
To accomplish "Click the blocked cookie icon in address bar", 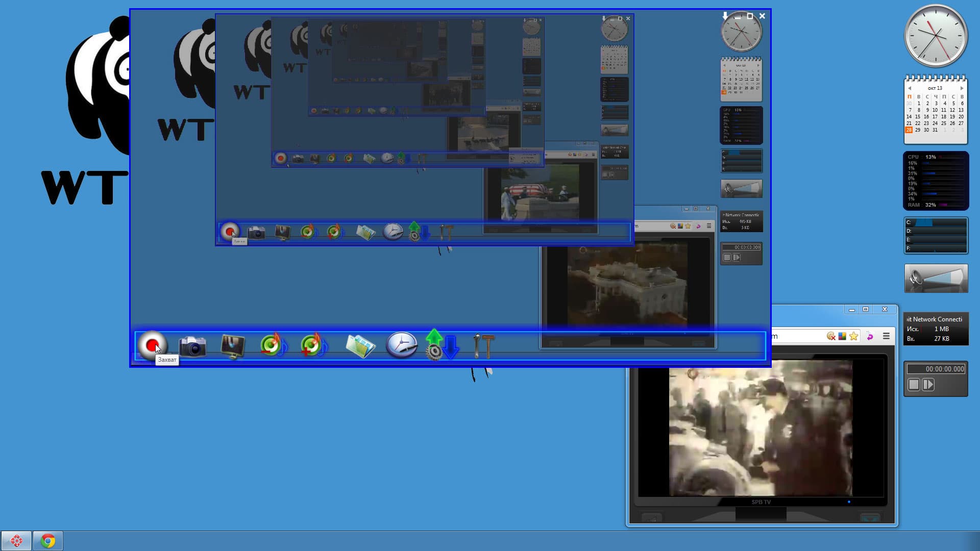I will coord(831,336).
